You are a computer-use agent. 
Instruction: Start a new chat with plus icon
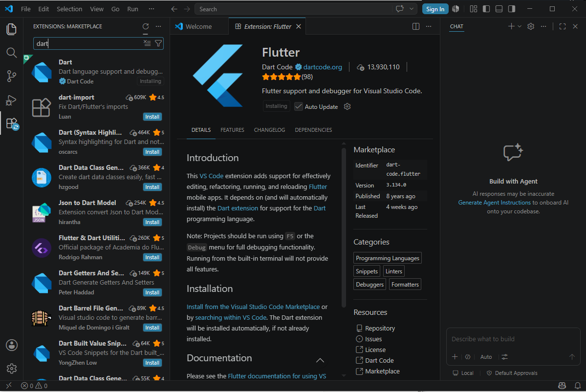click(511, 26)
